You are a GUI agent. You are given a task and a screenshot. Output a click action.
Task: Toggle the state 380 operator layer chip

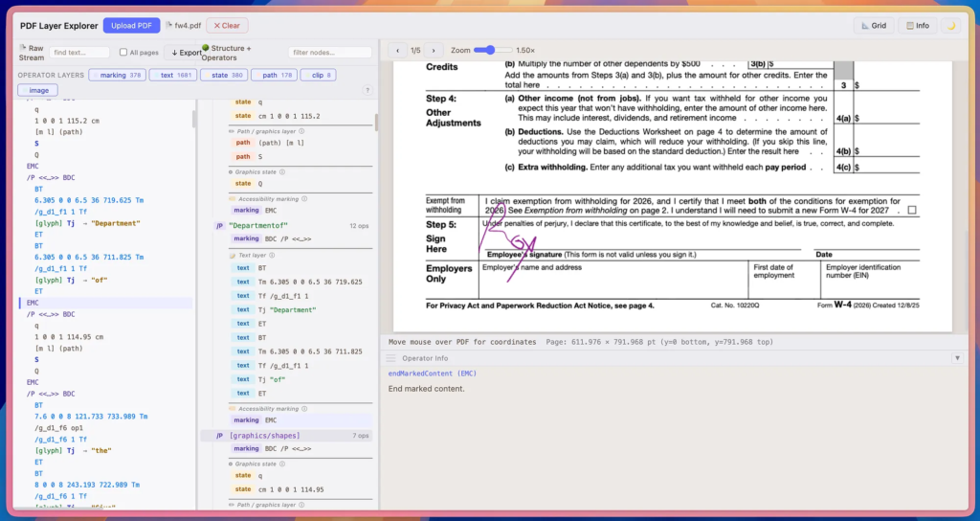(224, 75)
